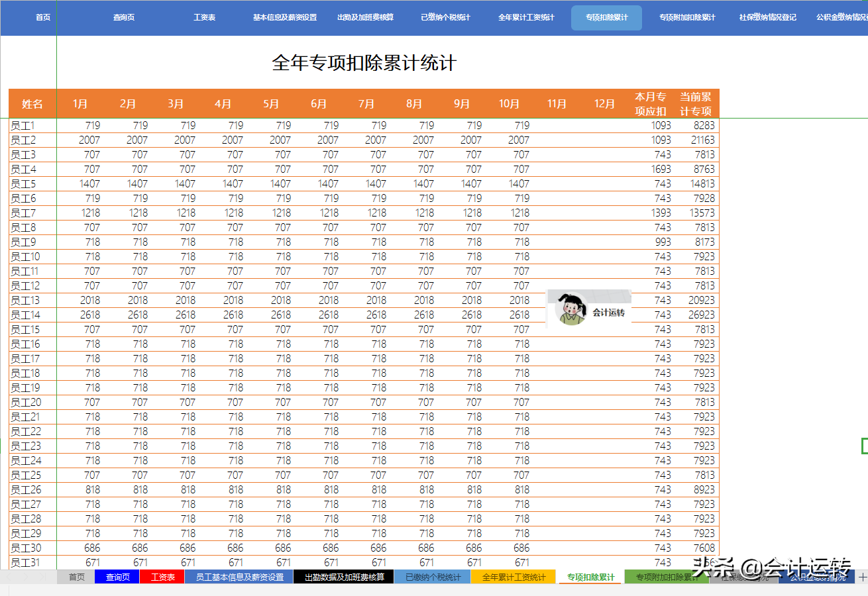Screen dimensions: 868x596
Task: Select the 12月 column header
Action: pyautogui.click(x=604, y=103)
